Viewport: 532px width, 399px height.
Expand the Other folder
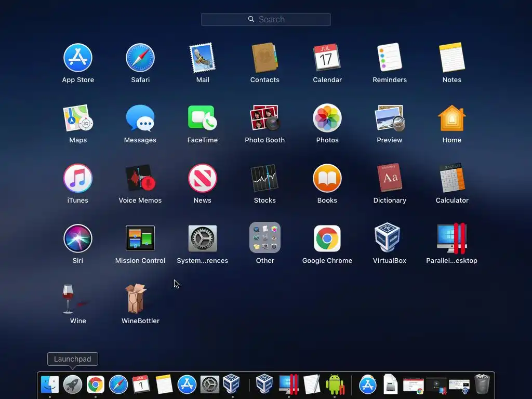264,237
